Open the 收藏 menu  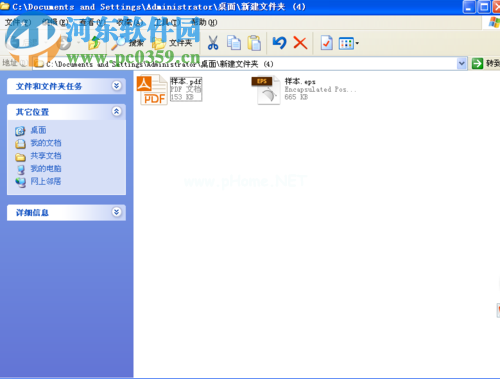point(130,22)
